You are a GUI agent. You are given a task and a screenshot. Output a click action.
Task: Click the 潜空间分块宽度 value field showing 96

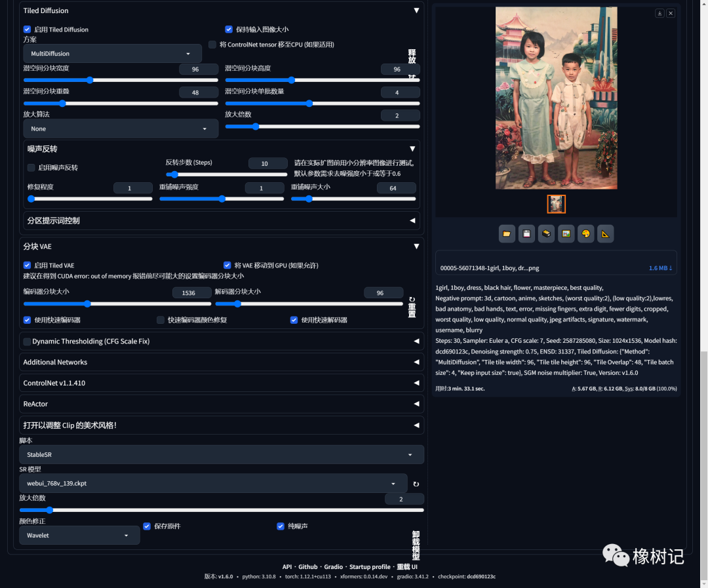198,69
